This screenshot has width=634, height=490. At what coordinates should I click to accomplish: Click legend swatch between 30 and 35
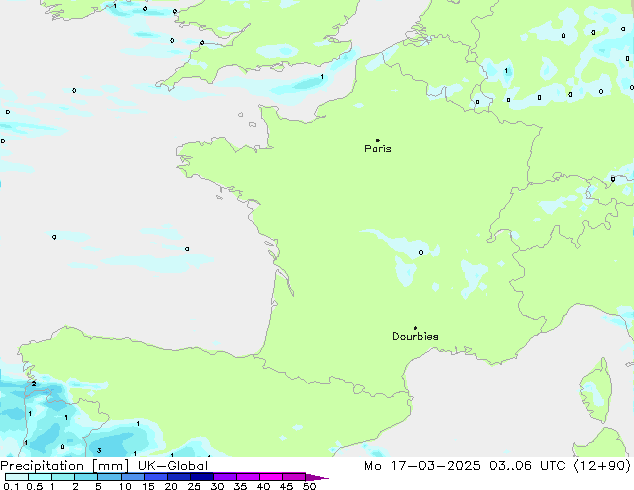tap(225, 477)
